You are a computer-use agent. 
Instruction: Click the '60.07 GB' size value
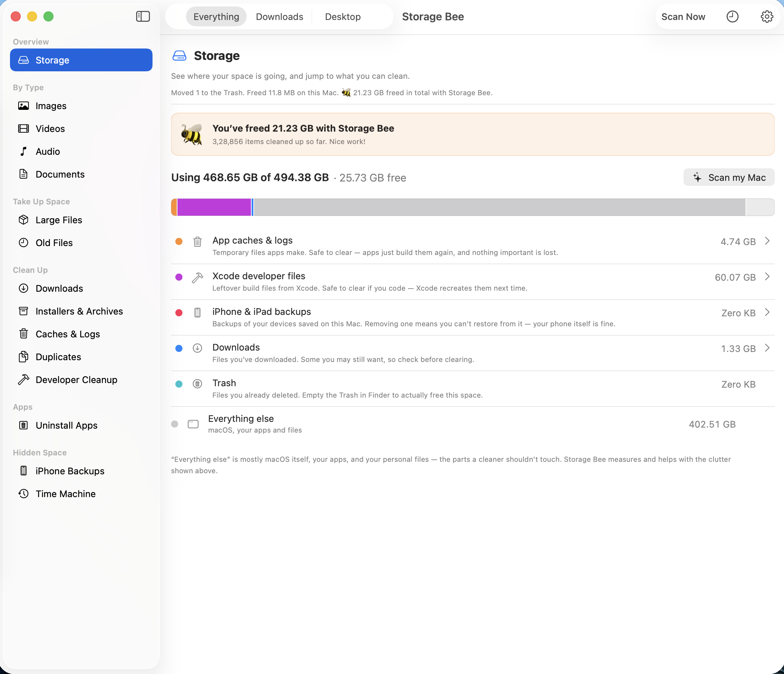pyautogui.click(x=735, y=277)
